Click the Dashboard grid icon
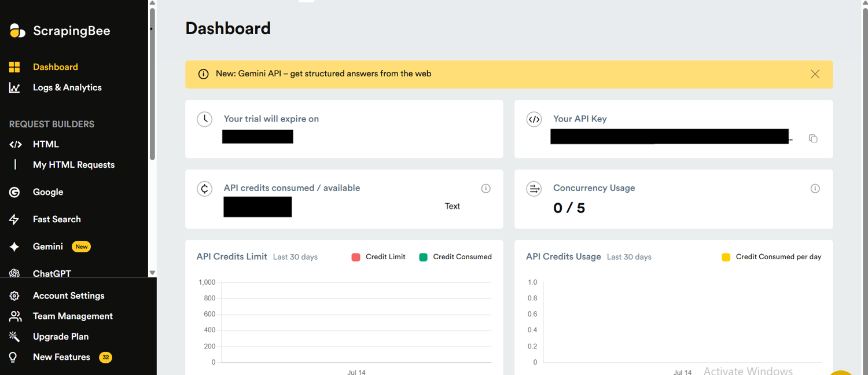Screen dimensions: 868x375 point(14,67)
